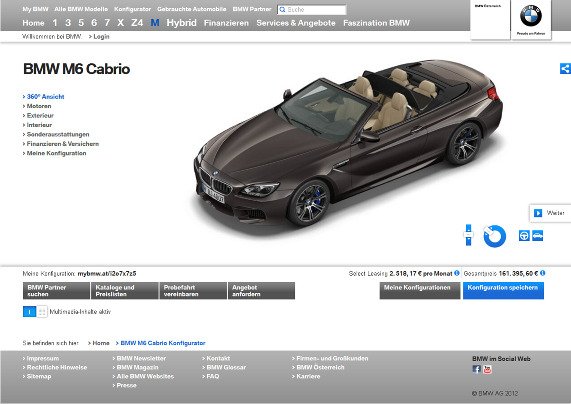Click BMW M6 Cabrio Konfigurator breadcrumb

coord(161,343)
